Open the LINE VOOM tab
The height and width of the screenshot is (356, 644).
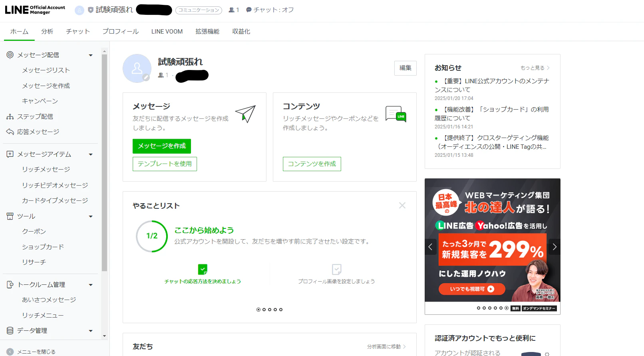tap(167, 32)
